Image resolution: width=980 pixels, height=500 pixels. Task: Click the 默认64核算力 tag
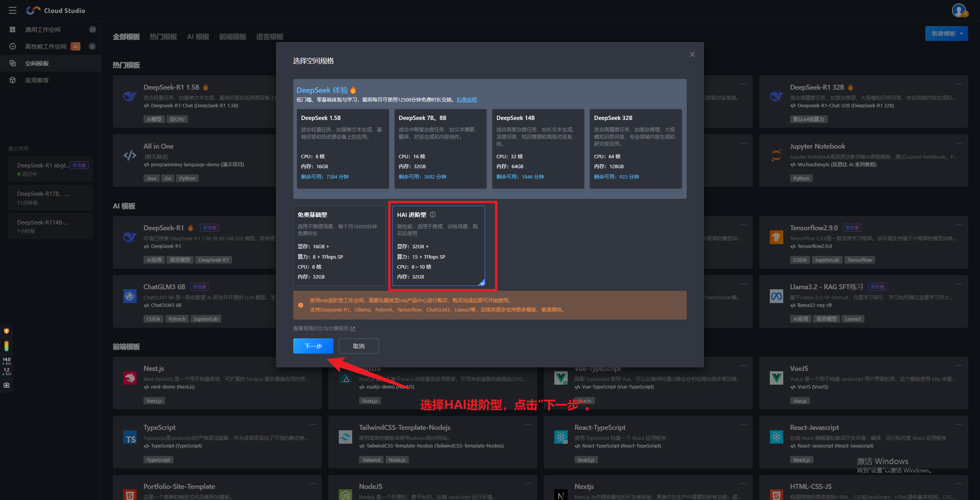[x=808, y=119]
